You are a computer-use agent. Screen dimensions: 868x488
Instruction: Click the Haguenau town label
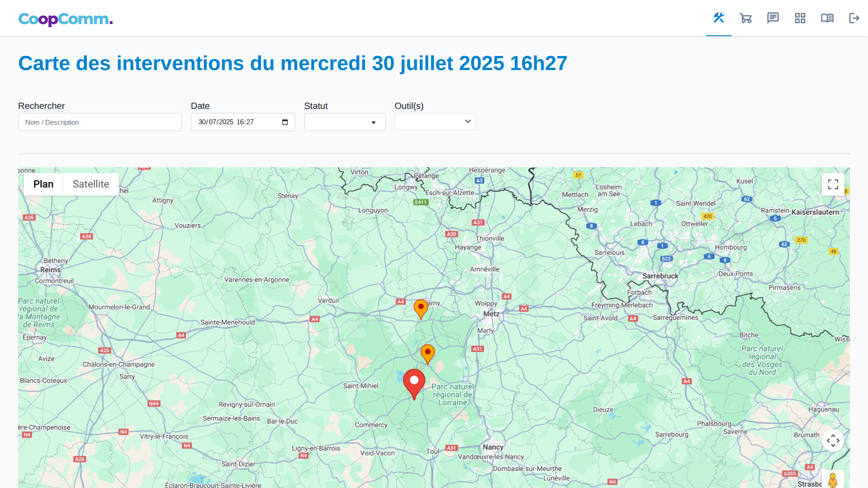point(824,409)
